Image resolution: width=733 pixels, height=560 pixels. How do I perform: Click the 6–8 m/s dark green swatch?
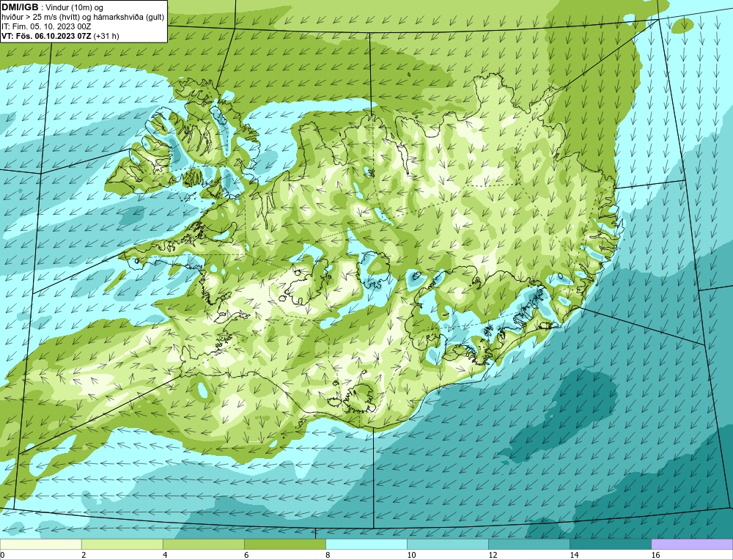[285, 544]
